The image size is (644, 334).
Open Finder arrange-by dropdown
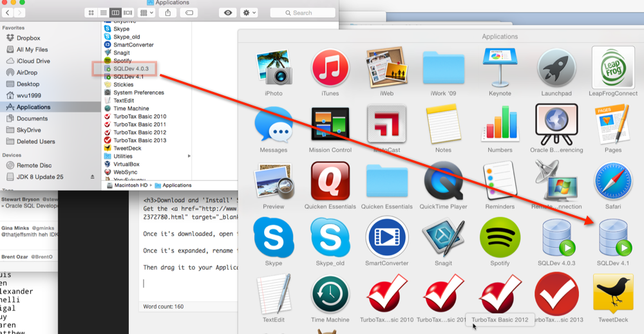[147, 13]
